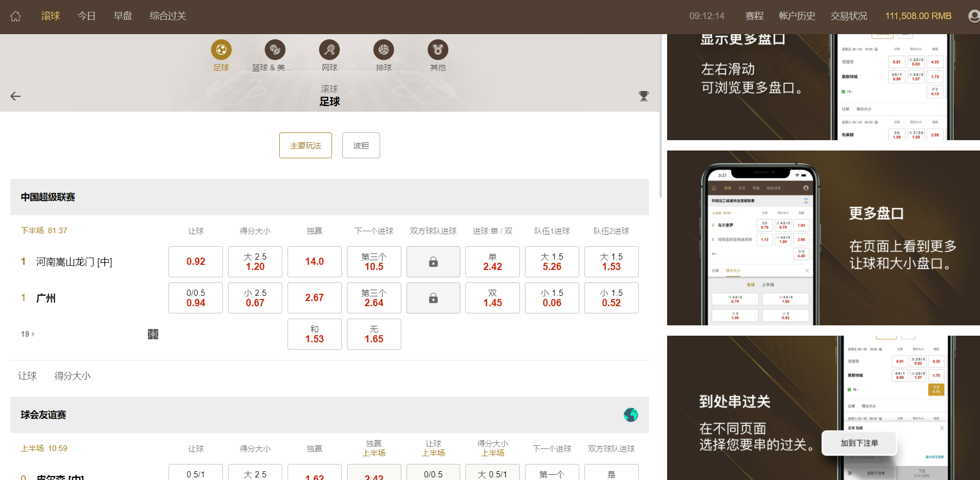The width and height of the screenshot is (980, 480).
Task: Click the back arrow icon
Action: click(16, 96)
